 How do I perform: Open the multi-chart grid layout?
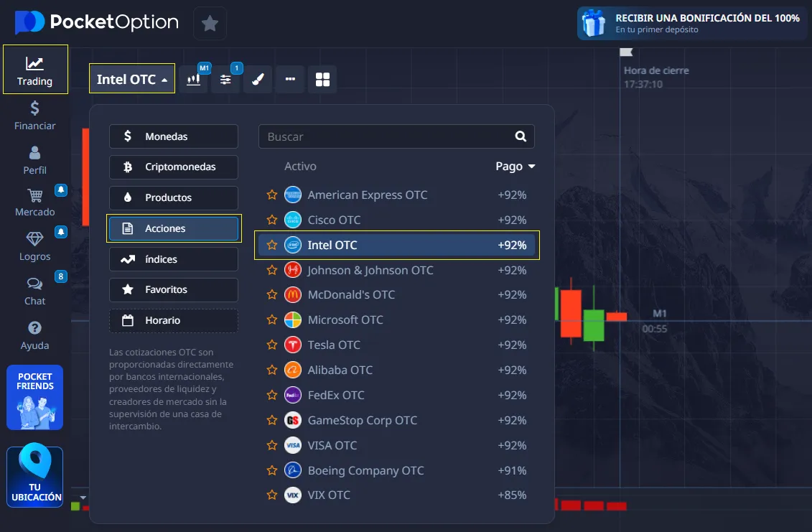322,79
